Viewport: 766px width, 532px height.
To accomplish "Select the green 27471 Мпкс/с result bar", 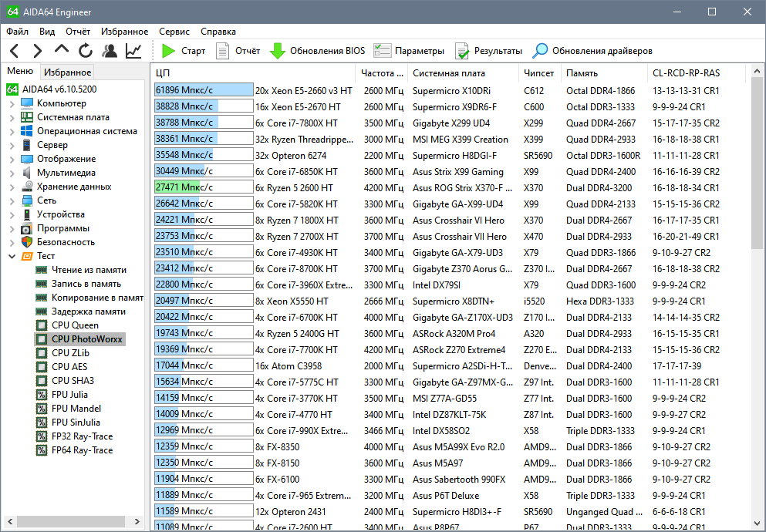I will click(204, 188).
